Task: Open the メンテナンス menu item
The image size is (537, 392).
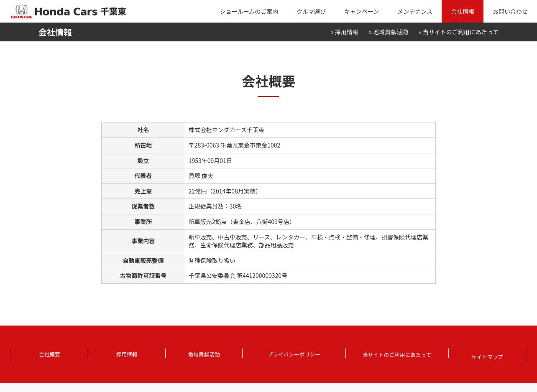Action: point(415,11)
